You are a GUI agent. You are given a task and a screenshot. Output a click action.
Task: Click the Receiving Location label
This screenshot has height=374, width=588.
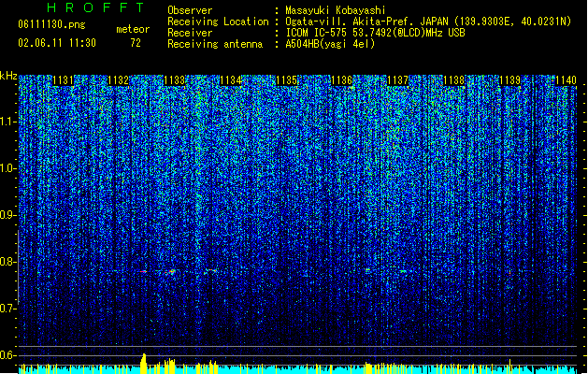point(218,22)
